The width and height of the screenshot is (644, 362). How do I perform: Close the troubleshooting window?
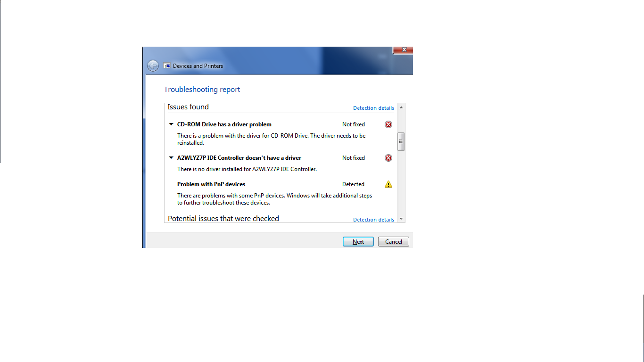[x=403, y=50]
